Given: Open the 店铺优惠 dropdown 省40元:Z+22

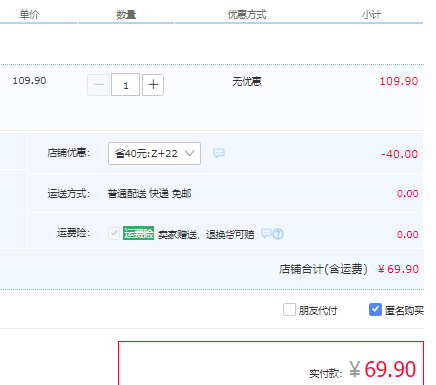Looking at the screenshot, I should [x=154, y=153].
